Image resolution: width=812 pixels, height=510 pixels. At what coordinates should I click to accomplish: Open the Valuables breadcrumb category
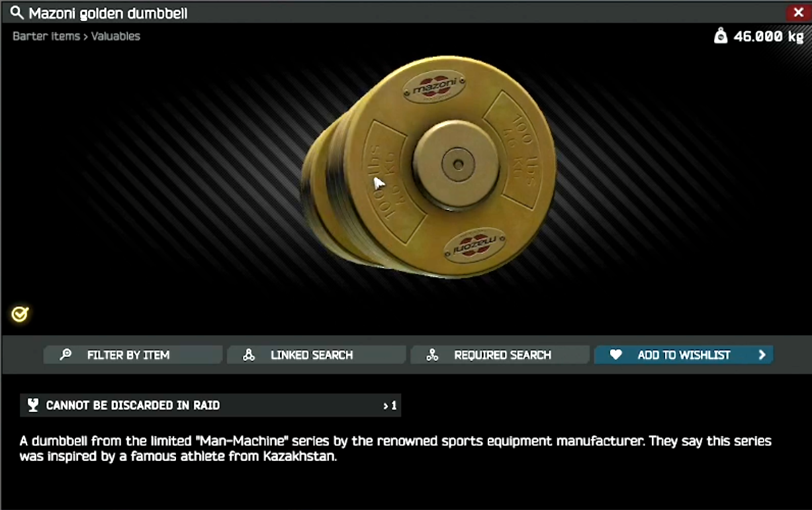[116, 36]
